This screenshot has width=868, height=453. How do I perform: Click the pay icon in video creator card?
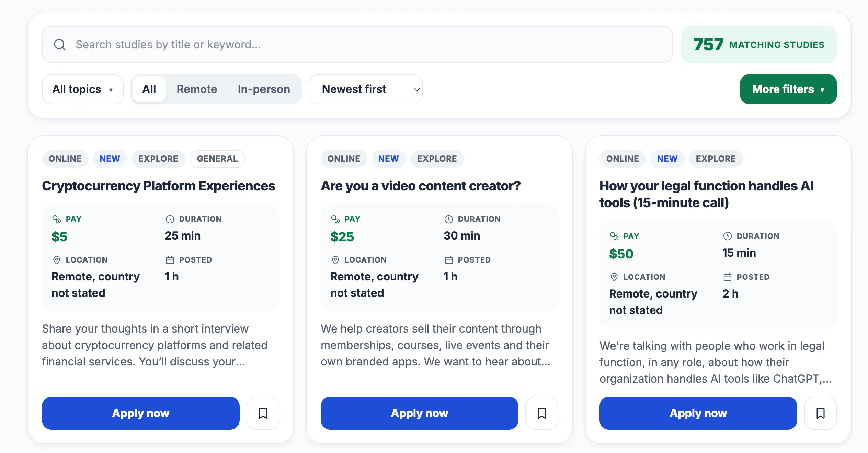[335, 219]
